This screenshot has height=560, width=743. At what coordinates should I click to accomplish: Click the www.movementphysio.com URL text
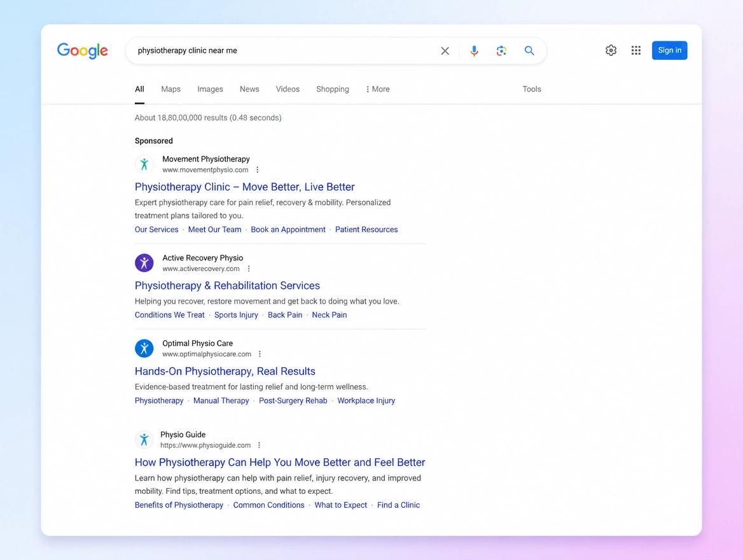pos(205,170)
